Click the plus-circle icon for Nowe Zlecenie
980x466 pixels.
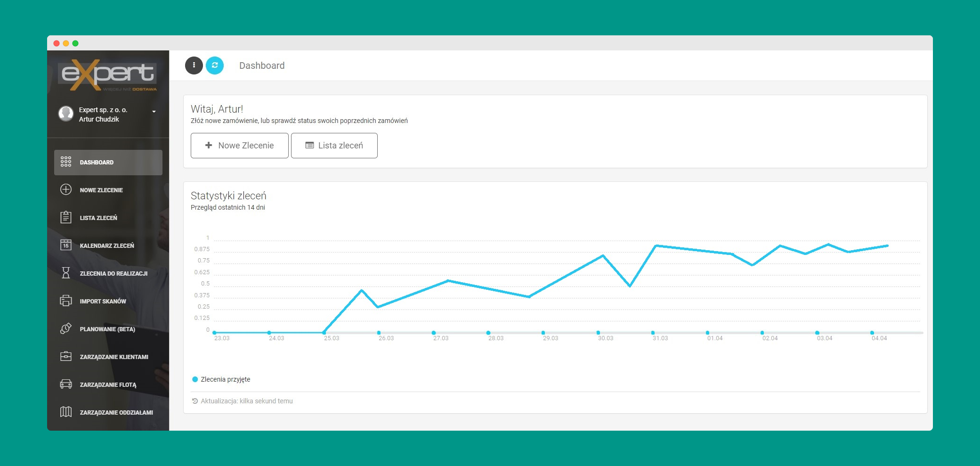[66, 189]
